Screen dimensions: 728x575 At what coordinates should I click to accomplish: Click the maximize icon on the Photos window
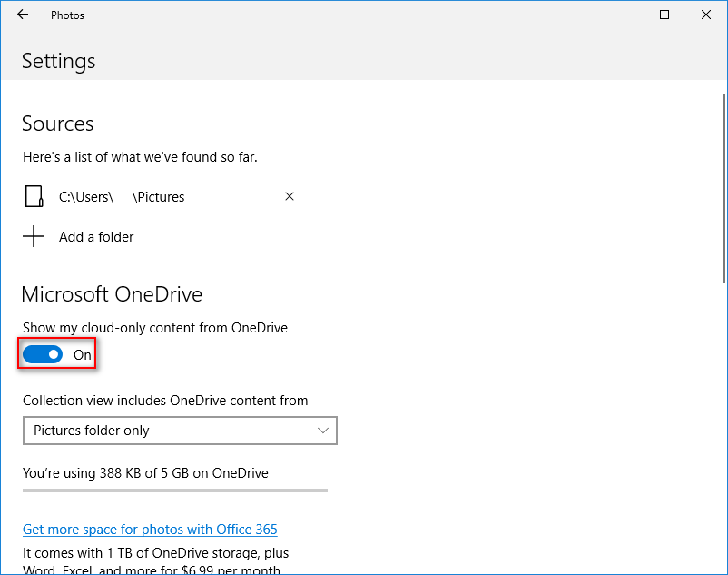(x=664, y=15)
